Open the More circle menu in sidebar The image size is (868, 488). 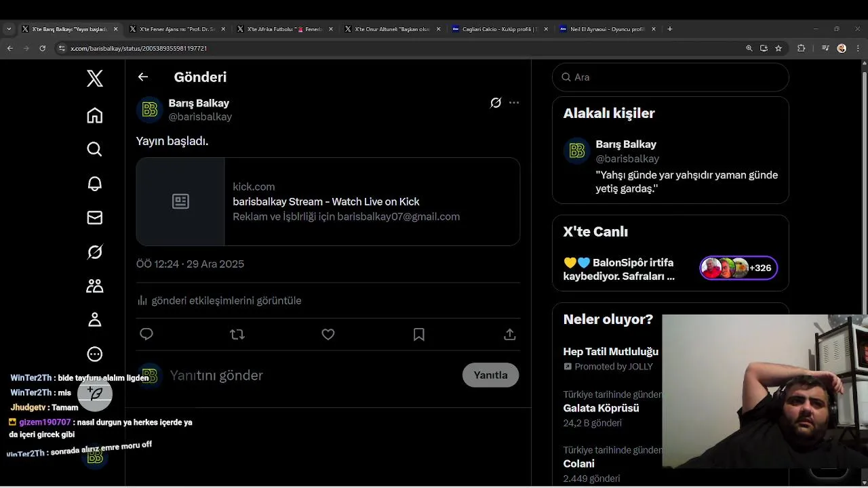[95, 354]
